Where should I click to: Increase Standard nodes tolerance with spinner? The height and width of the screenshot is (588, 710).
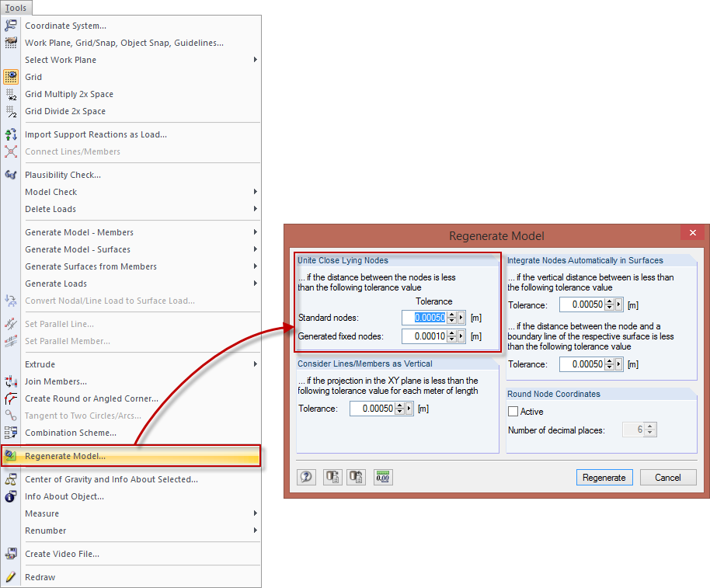451,315
